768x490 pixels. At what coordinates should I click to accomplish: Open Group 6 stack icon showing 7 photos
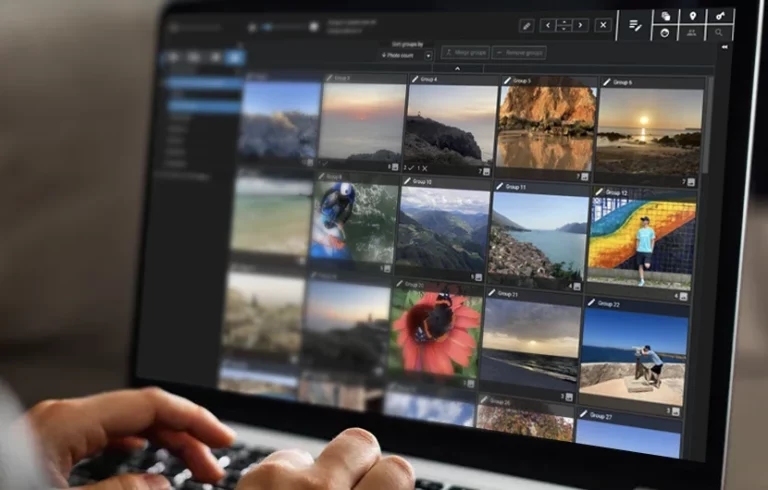pos(691,182)
